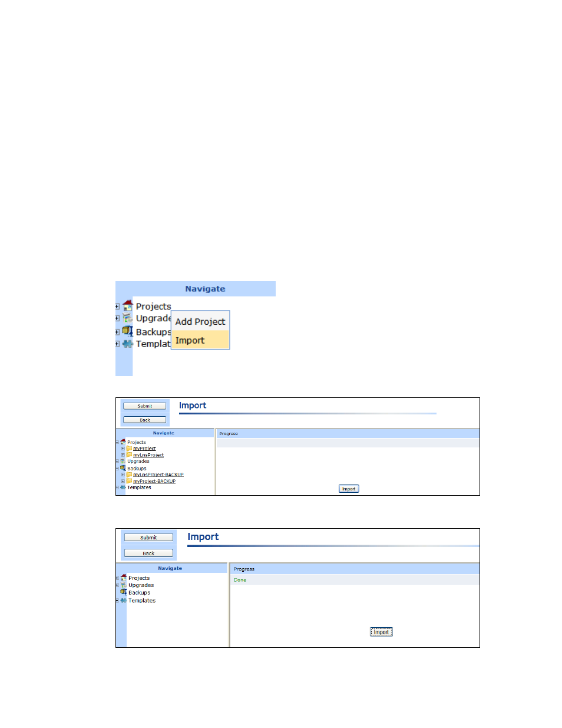
Task: Click the myProject-BACKUP folder icon
Action: pos(129,480)
